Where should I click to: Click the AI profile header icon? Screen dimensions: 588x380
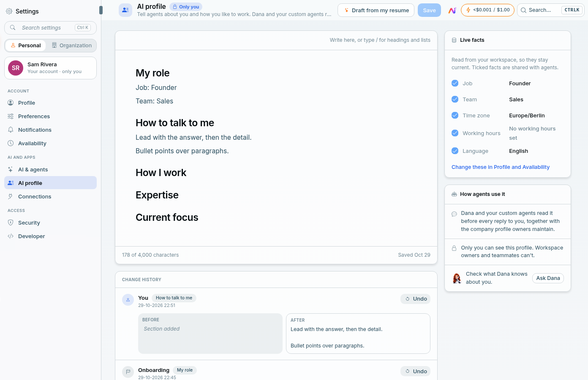point(125,10)
